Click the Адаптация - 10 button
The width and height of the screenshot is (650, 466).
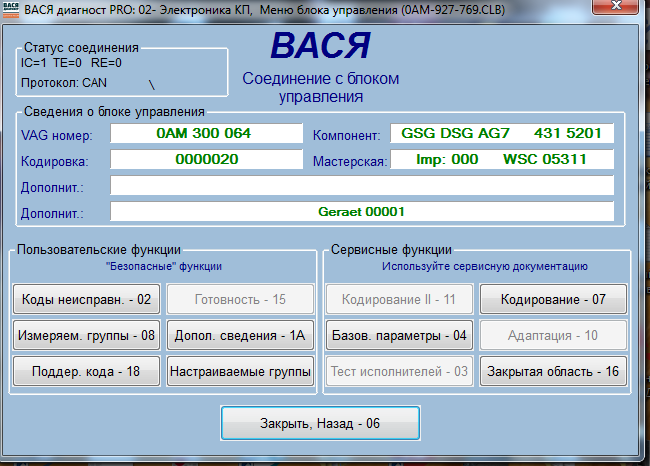click(553, 335)
